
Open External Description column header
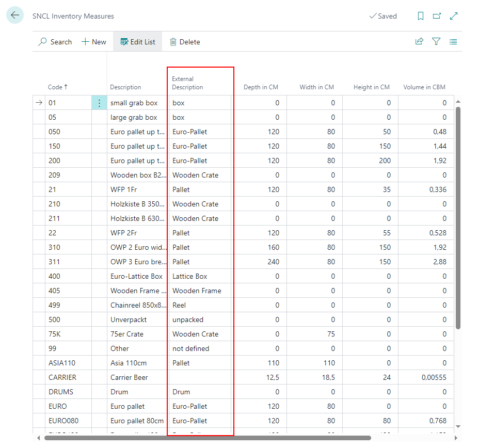tap(187, 83)
